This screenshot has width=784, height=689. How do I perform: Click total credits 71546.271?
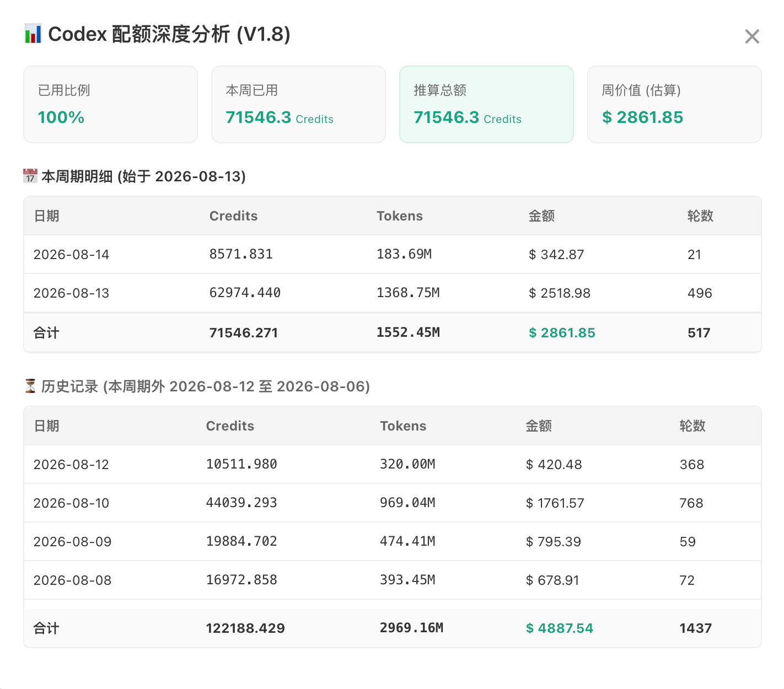click(x=244, y=333)
